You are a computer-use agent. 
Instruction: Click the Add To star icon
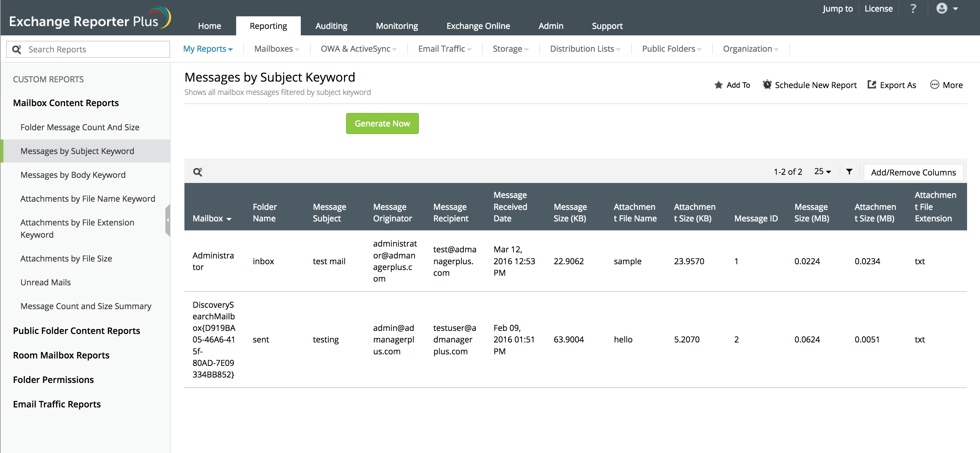(718, 85)
